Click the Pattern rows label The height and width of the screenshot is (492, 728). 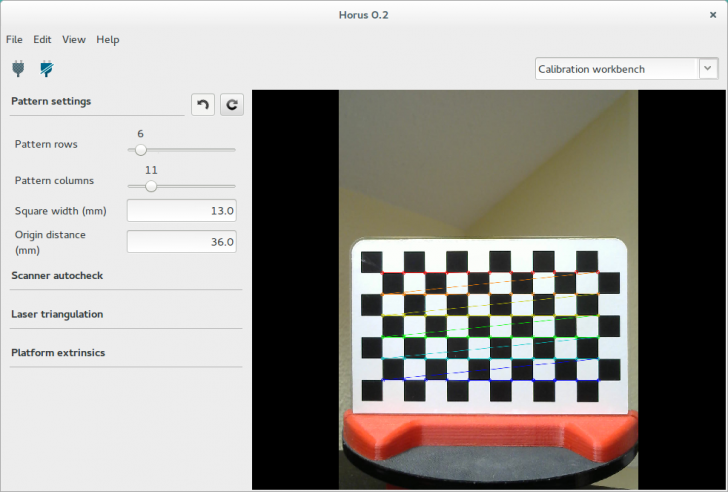[x=46, y=144]
